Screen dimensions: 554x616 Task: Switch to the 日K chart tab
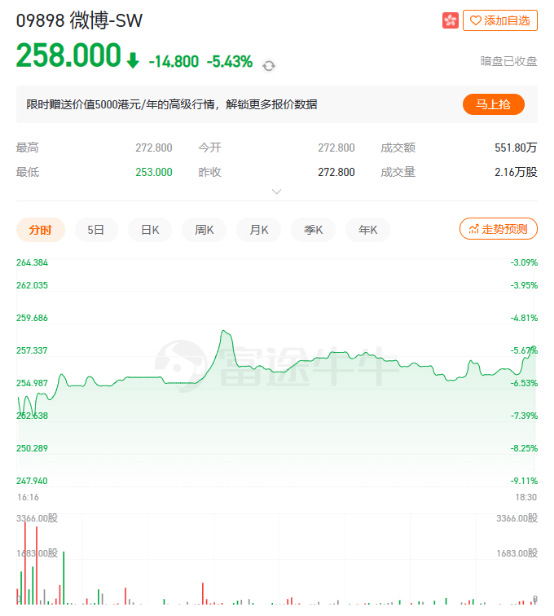pos(150,230)
